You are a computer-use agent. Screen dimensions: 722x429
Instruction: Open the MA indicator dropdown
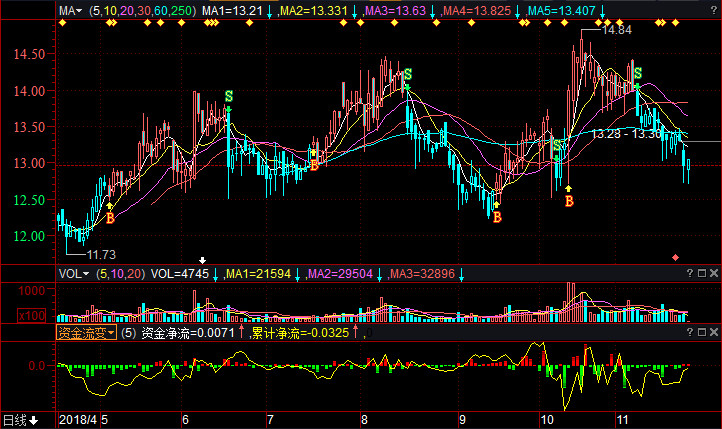pyautogui.click(x=70, y=11)
